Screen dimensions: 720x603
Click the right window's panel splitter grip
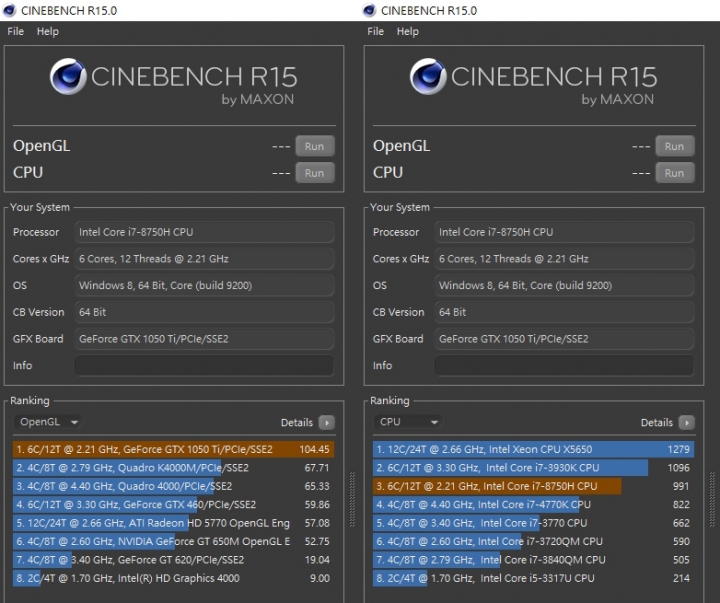click(x=712, y=499)
